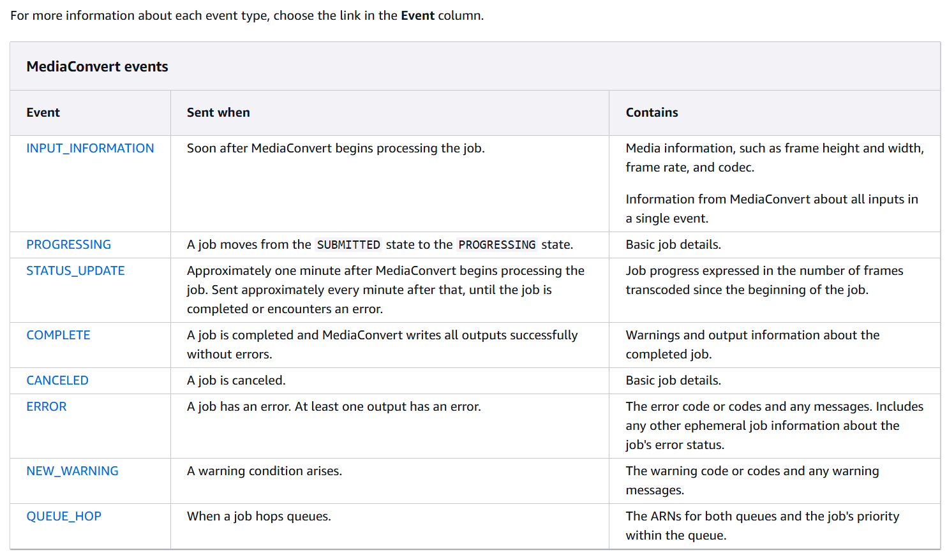Click the Event column header

click(x=43, y=112)
